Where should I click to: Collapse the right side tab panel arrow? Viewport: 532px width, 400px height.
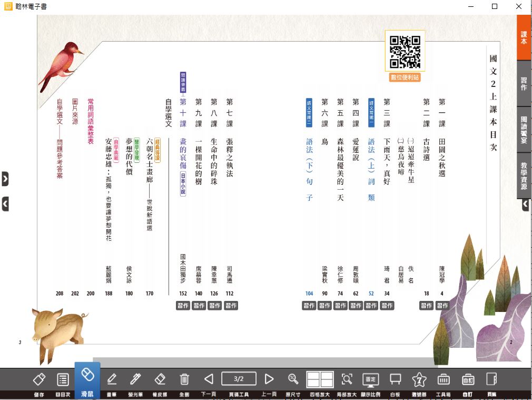point(526,204)
